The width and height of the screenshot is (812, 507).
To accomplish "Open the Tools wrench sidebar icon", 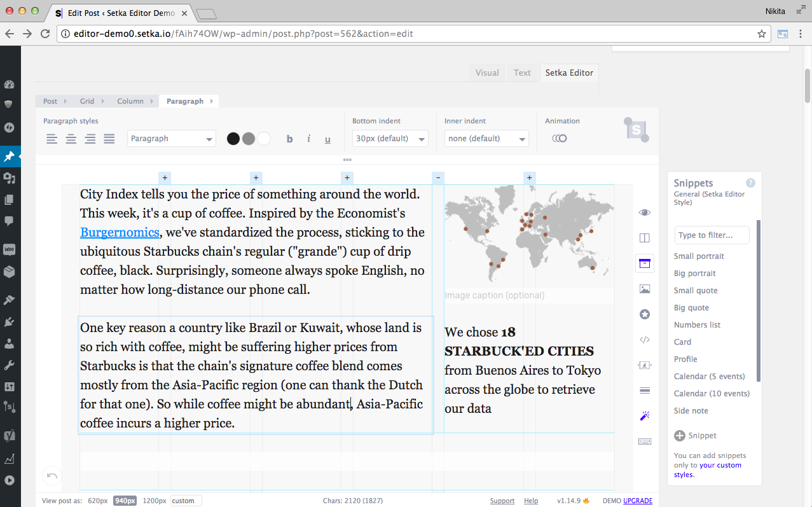I will point(9,365).
